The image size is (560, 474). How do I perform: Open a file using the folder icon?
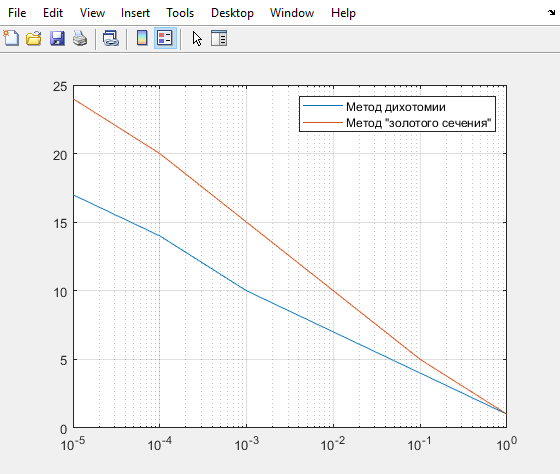point(34,38)
